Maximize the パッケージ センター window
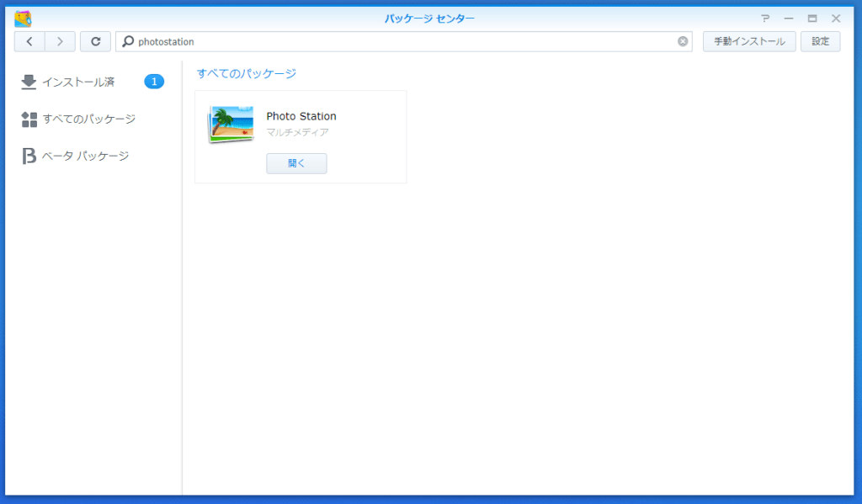 point(812,19)
